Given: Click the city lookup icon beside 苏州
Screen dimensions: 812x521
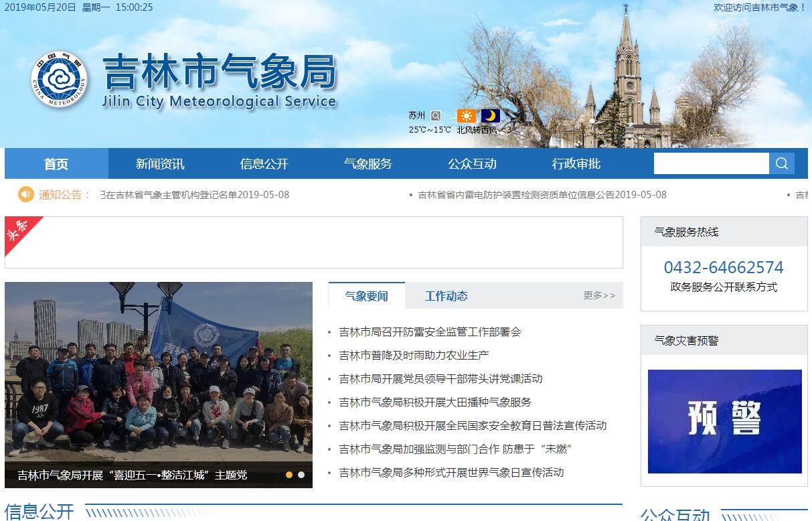Looking at the screenshot, I should pos(436,116).
